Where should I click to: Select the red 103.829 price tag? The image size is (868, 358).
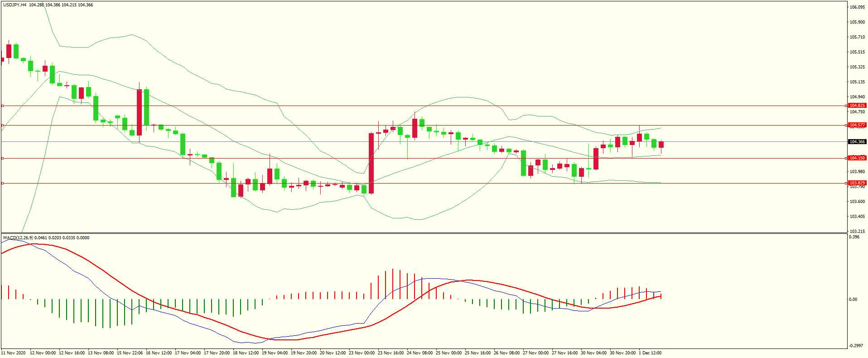coord(857,183)
